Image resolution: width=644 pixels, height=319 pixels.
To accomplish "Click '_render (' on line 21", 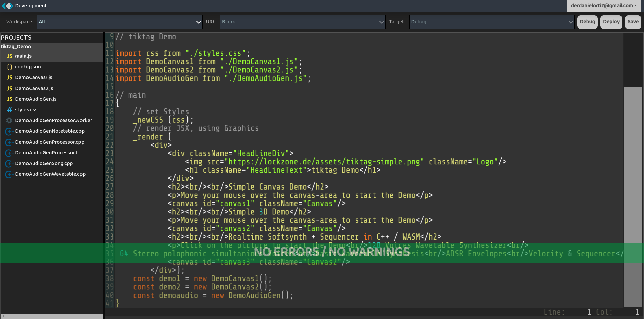I will point(152,137).
